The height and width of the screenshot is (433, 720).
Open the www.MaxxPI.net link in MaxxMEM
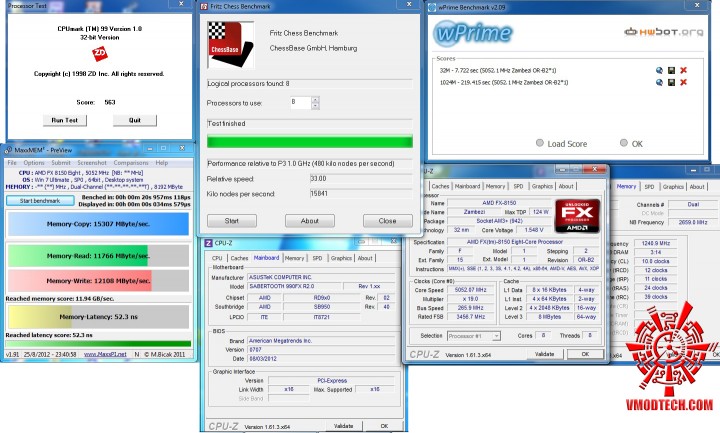click(x=105, y=354)
